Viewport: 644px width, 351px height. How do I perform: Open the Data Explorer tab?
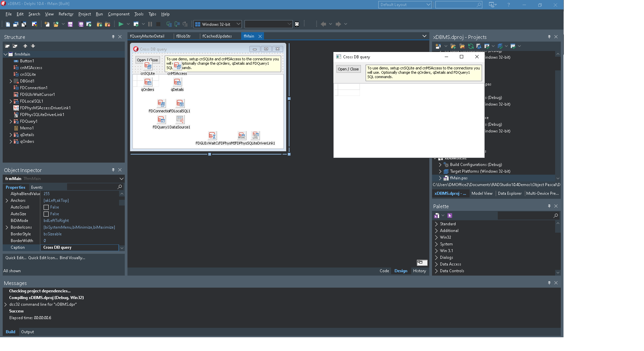(510, 193)
